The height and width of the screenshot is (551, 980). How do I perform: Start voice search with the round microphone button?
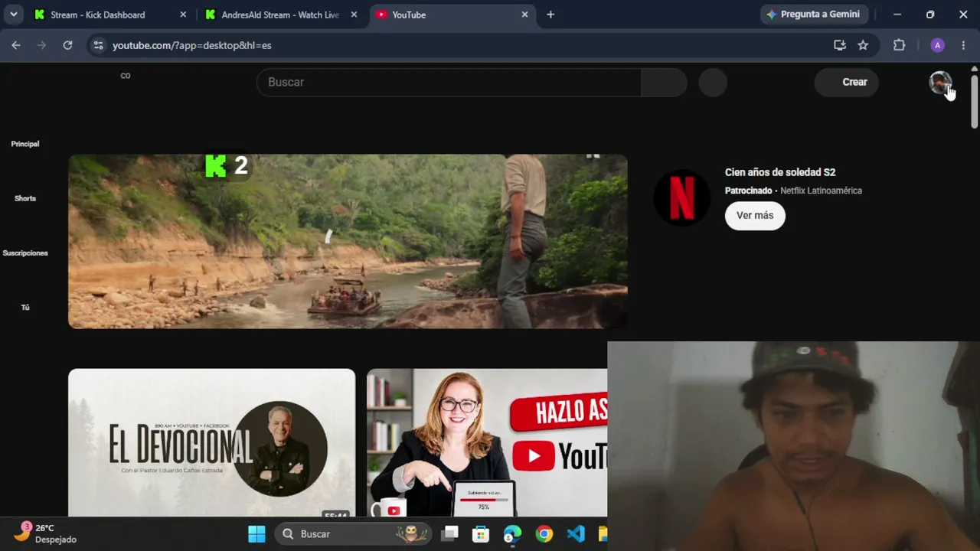pyautogui.click(x=713, y=82)
